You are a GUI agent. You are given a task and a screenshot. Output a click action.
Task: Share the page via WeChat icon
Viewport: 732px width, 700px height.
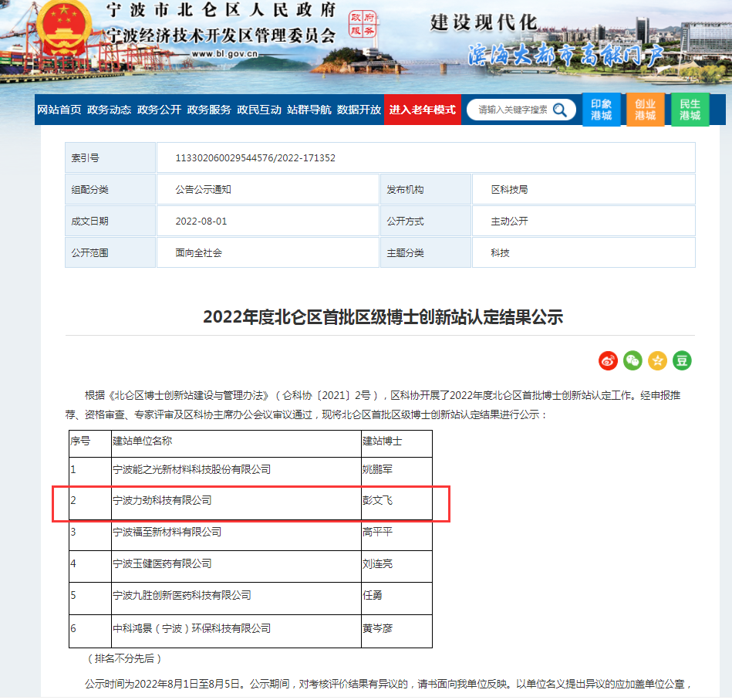click(633, 360)
